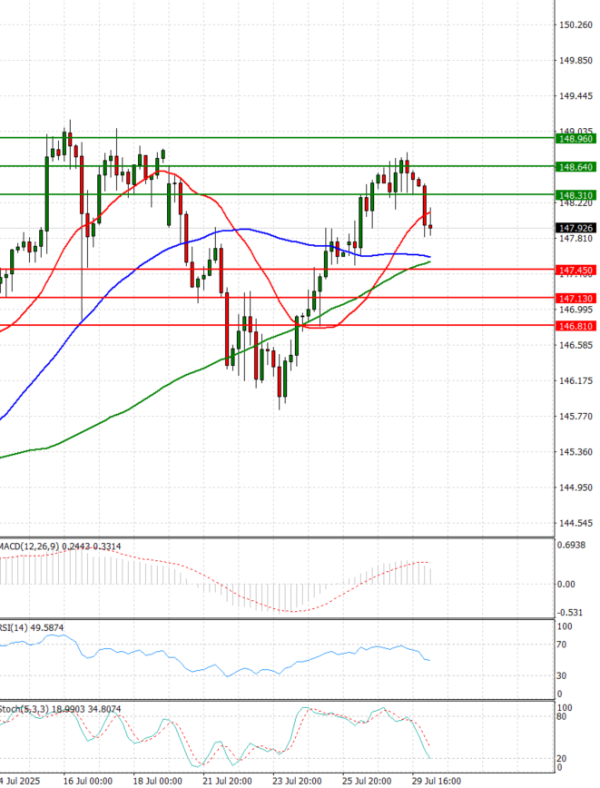This screenshot has height=788, width=600.
Task: Click the 16 Jul 00:00 time label
Action: click(x=87, y=781)
